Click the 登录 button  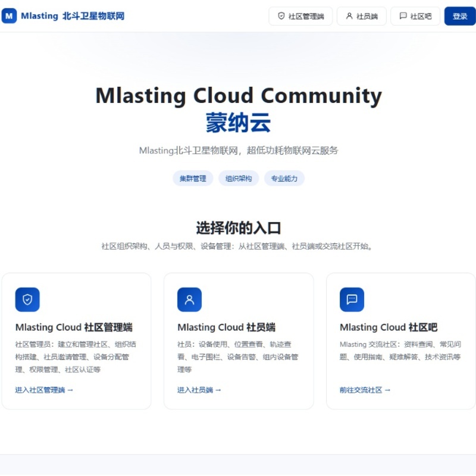click(x=459, y=16)
